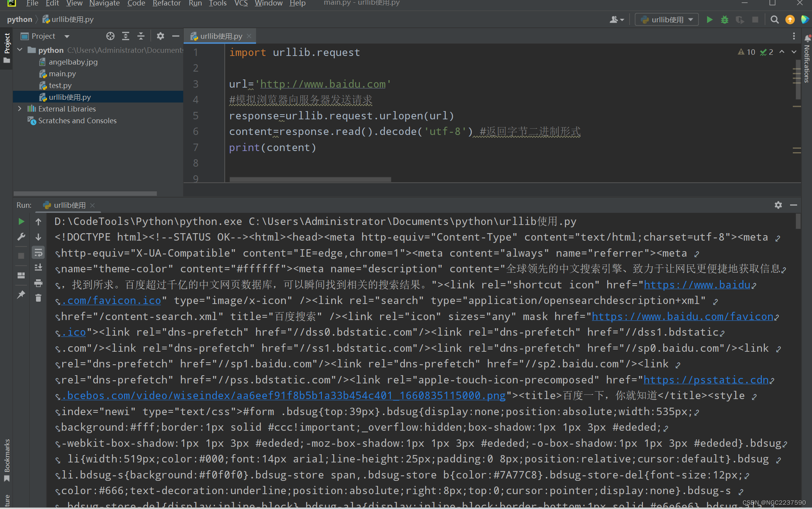This screenshot has width=812, height=509.
Task: Select the urllib使用.py editor tab
Action: tap(221, 36)
